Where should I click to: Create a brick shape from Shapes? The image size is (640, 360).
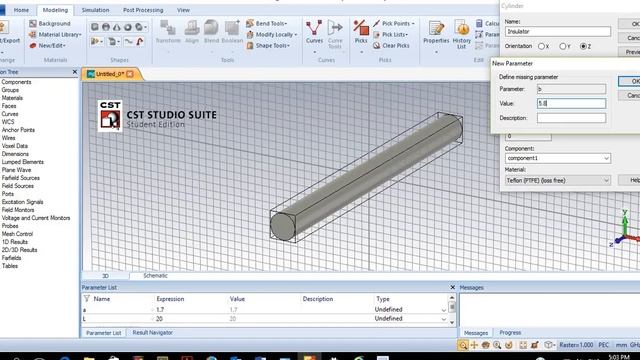(x=95, y=27)
